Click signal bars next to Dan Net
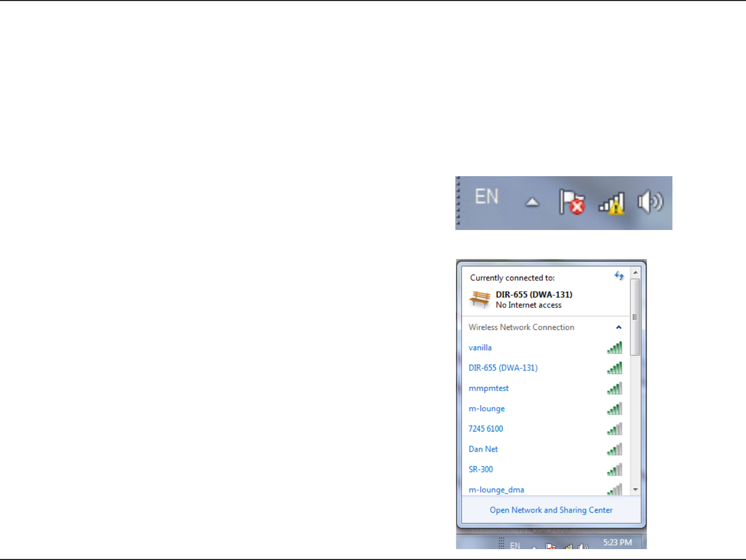Image resolution: width=746 pixels, height=560 pixels. (614, 449)
